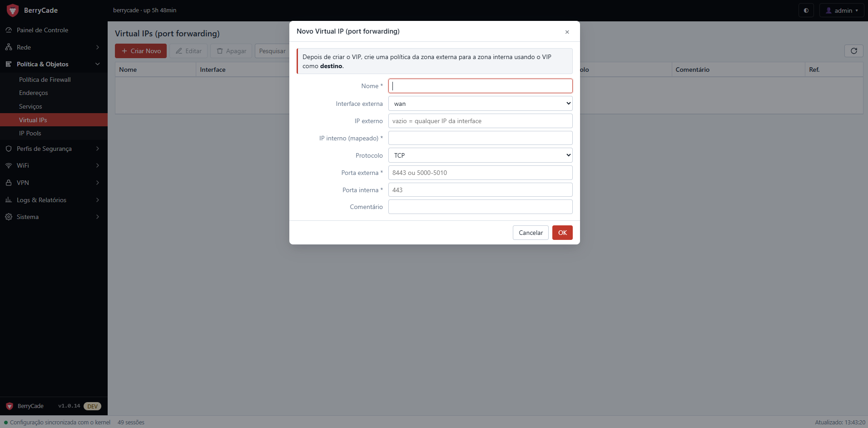The width and height of the screenshot is (868, 428).
Task: Cancel the new Virtual IP dialog
Action: pos(531,233)
